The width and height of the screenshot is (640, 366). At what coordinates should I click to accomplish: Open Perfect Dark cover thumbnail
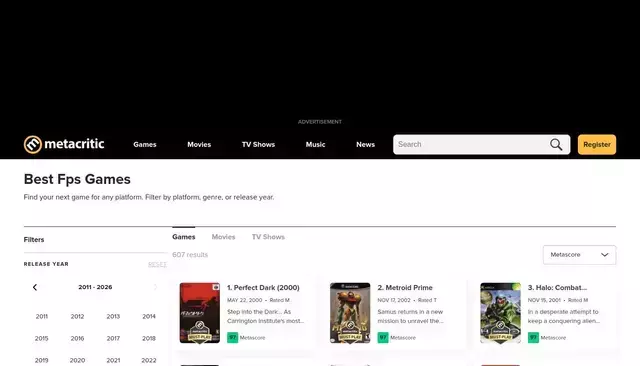coord(200,313)
